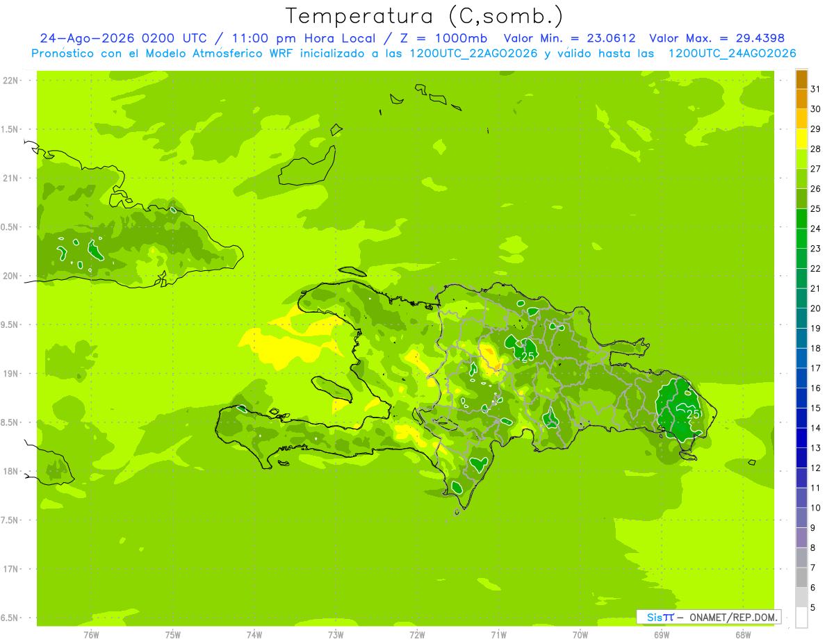The height and width of the screenshot is (644, 834).
Task: Click the blue swatch between legend 16 and 17
Action: coord(801,379)
